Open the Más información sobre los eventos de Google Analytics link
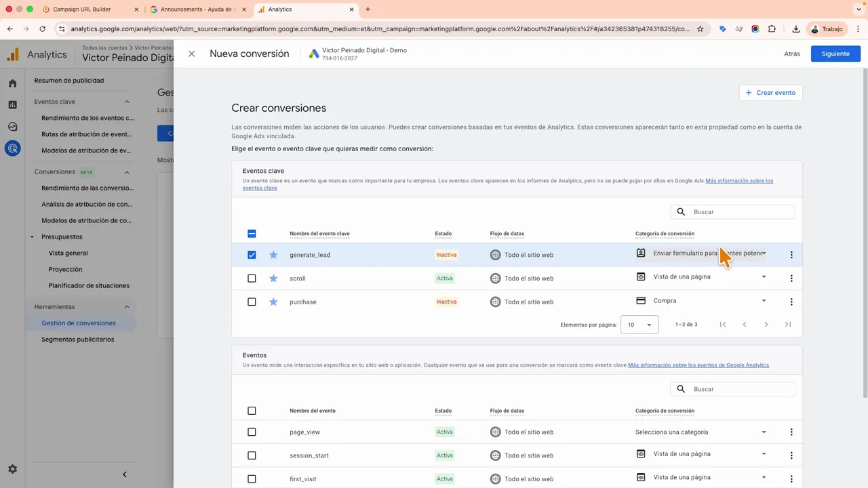The height and width of the screenshot is (488, 868). [698, 365]
